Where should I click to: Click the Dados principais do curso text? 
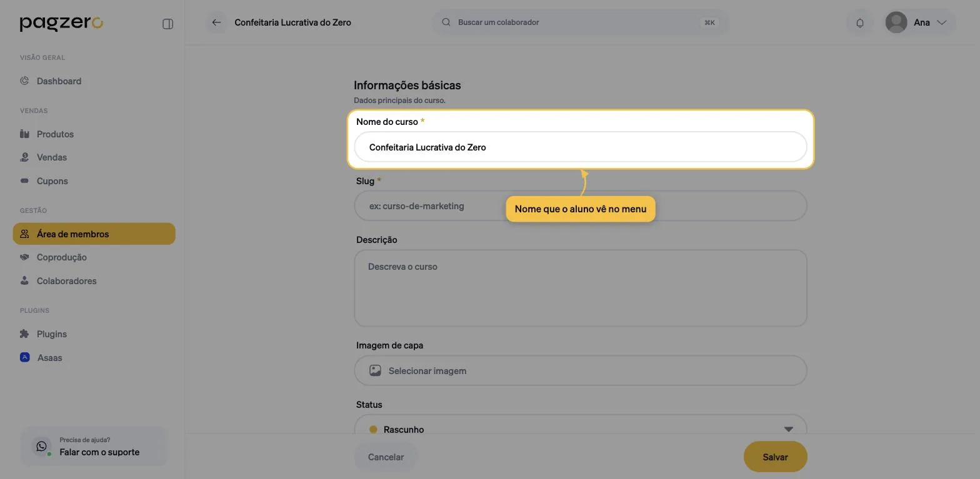(399, 100)
